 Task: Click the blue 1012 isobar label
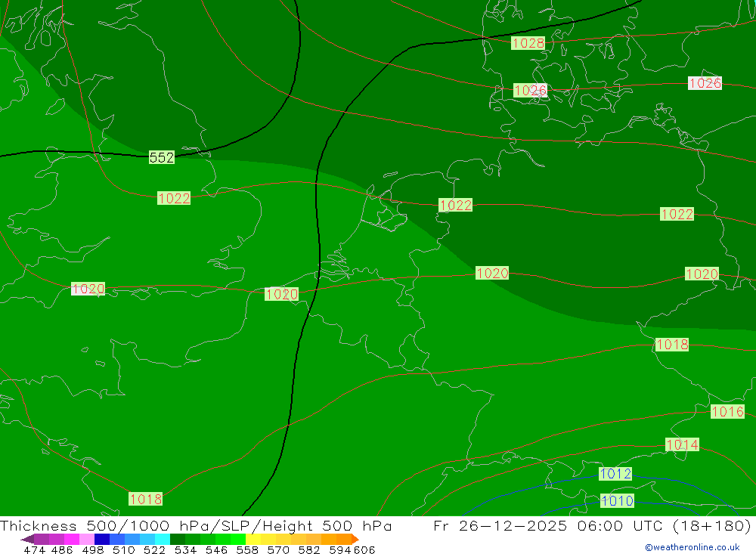(x=615, y=473)
